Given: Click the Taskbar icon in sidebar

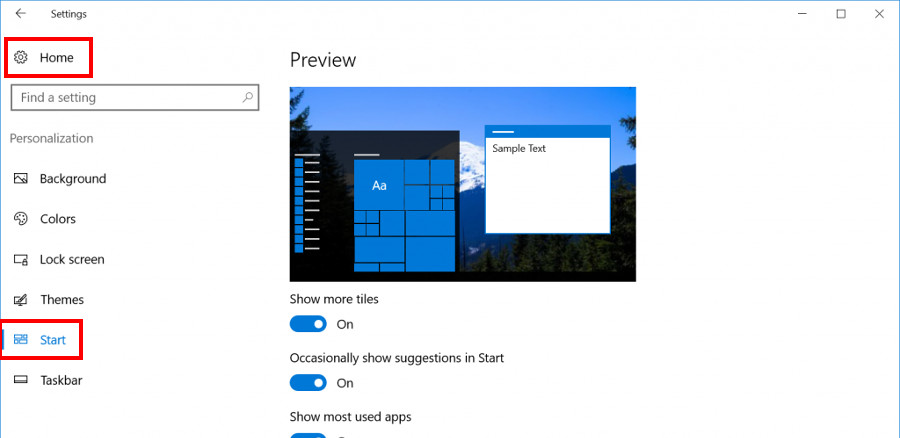Looking at the screenshot, I should [21, 380].
